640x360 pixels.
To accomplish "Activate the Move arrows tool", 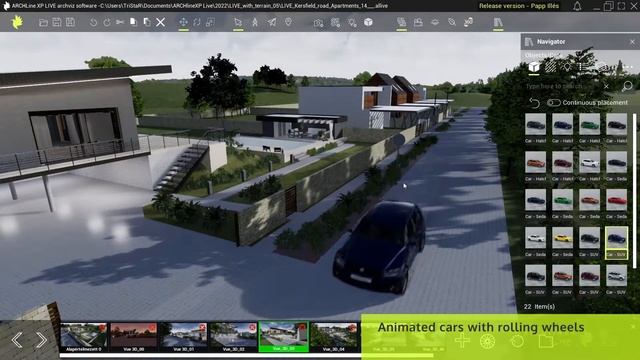I will (x=183, y=22).
